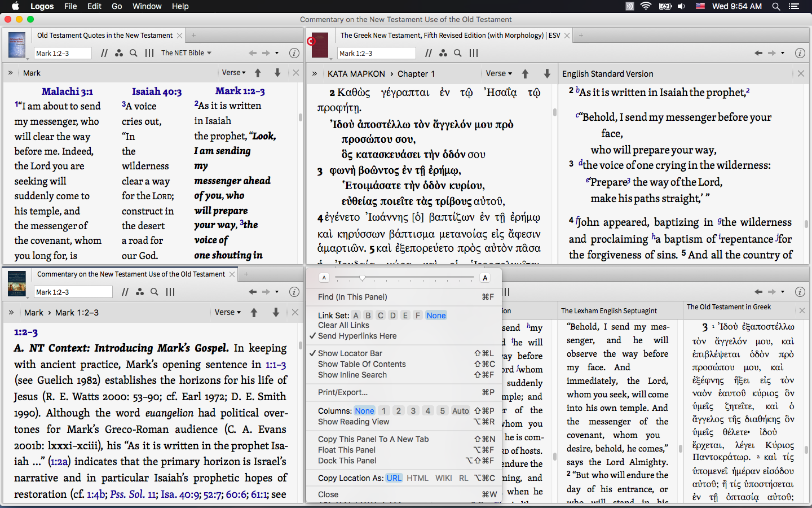Expand locator chevrons beside Mark in Commentary panel
The image size is (812, 508).
(11, 312)
